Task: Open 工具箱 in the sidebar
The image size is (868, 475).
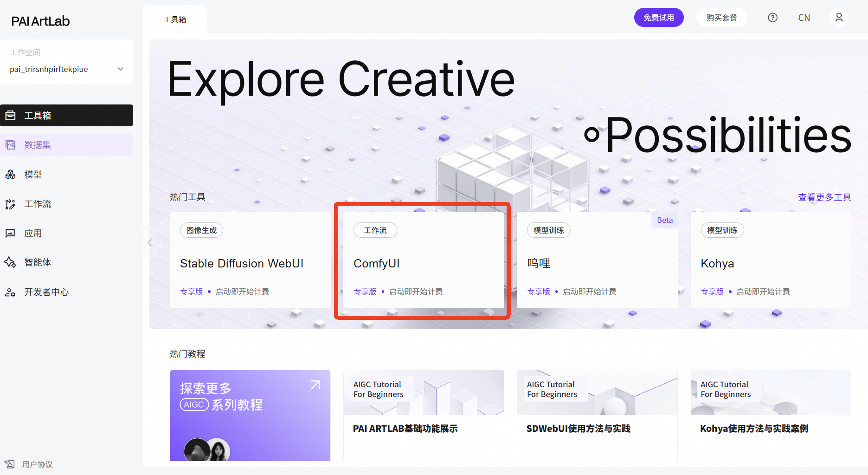Action: (67, 115)
